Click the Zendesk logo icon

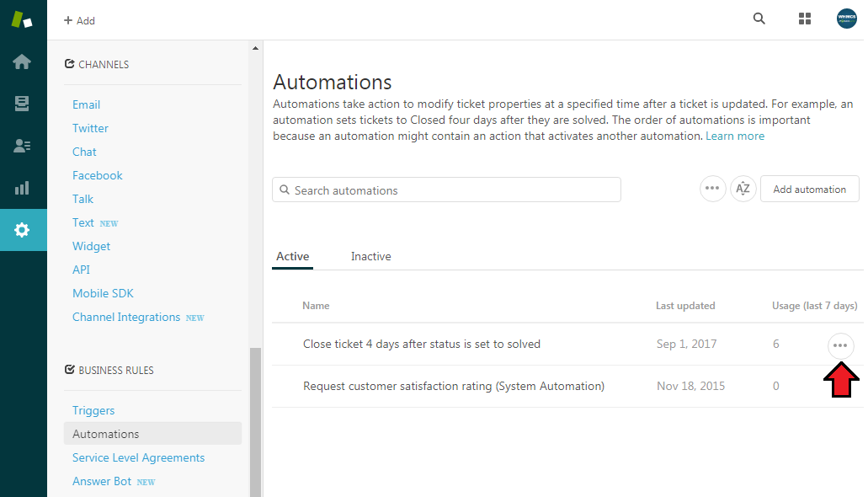[22, 19]
